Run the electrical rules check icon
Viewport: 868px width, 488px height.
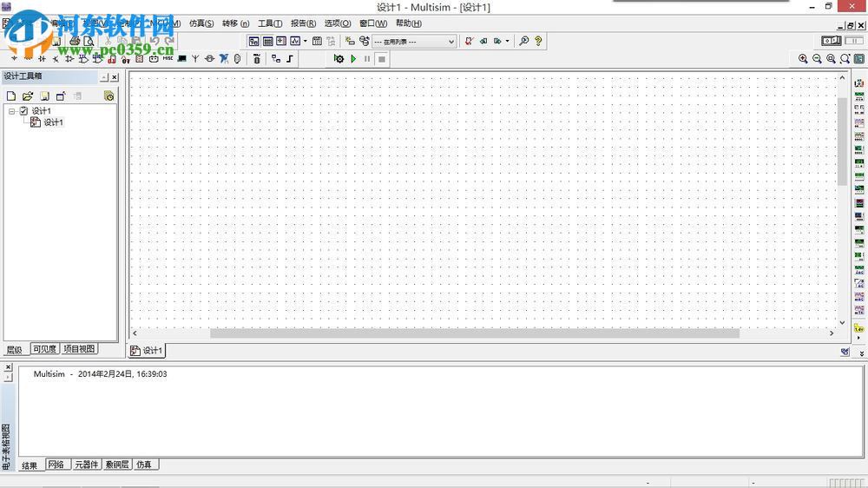click(x=469, y=41)
